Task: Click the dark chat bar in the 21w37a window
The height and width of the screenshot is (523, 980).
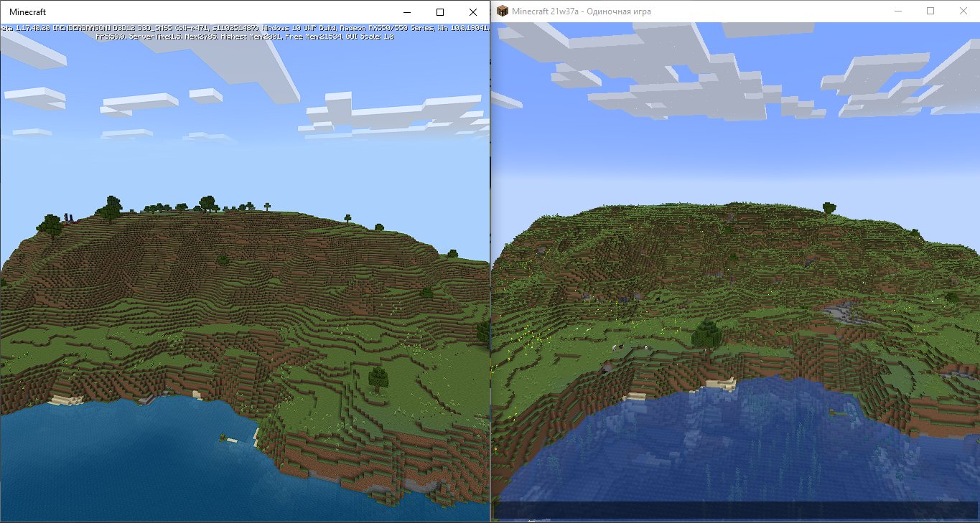Action: [735, 510]
